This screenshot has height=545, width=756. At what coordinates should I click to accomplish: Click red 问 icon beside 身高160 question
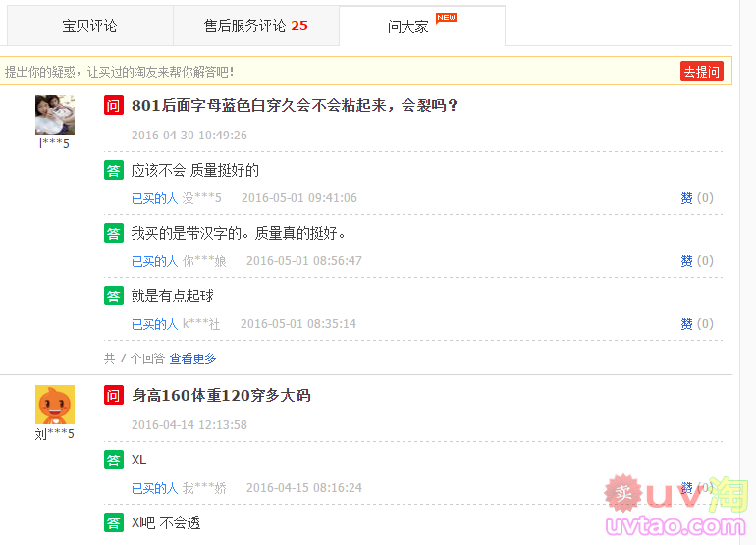pyautogui.click(x=114, y=396)
